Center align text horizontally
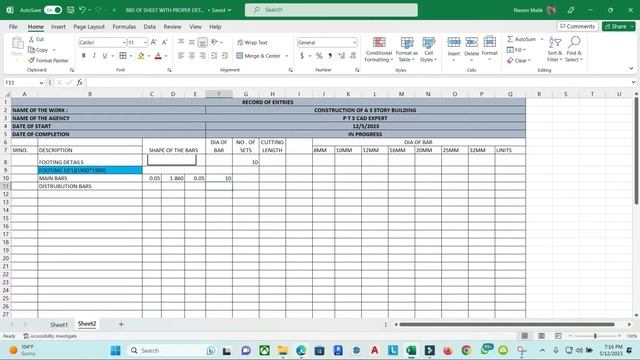Image resolution: width=640 pixels, height=360 pixels. tap(191, 56)
